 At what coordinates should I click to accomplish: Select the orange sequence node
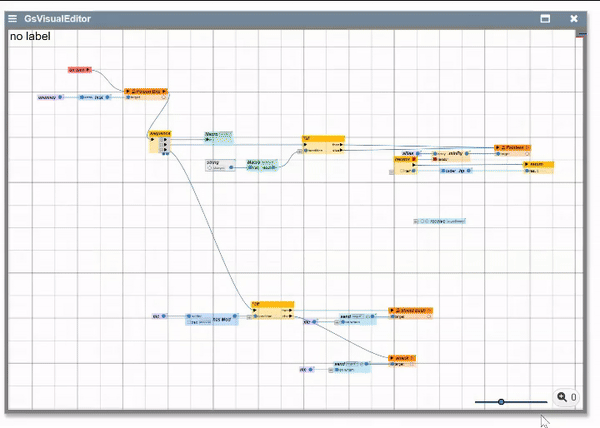tap(160, 133)
